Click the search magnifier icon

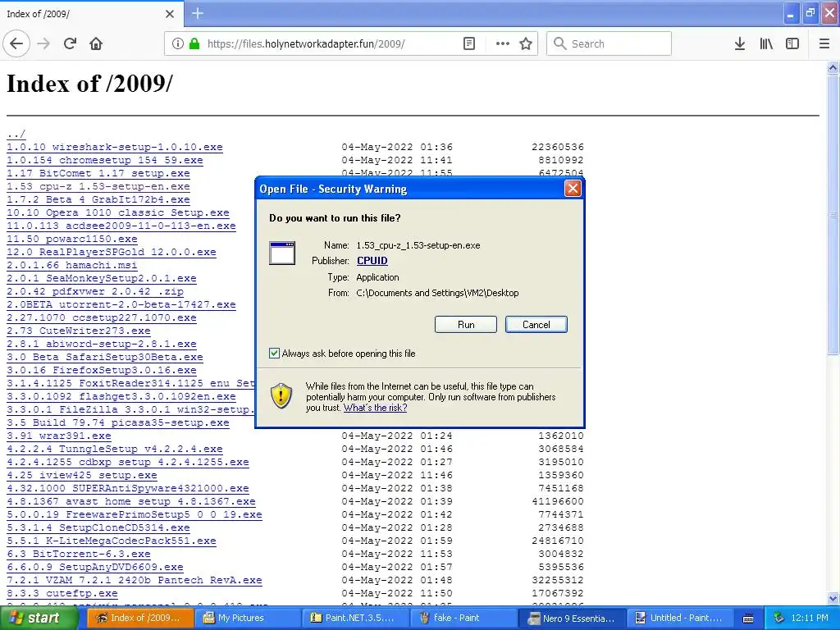pyautogui.click(x=559, y=44)
